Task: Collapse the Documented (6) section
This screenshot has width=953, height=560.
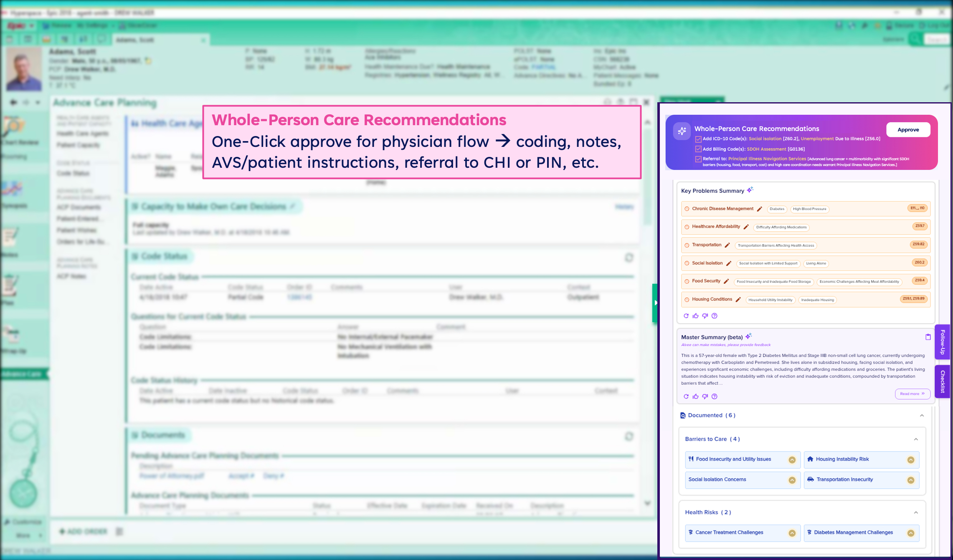Action: click(x=922, y=416)
